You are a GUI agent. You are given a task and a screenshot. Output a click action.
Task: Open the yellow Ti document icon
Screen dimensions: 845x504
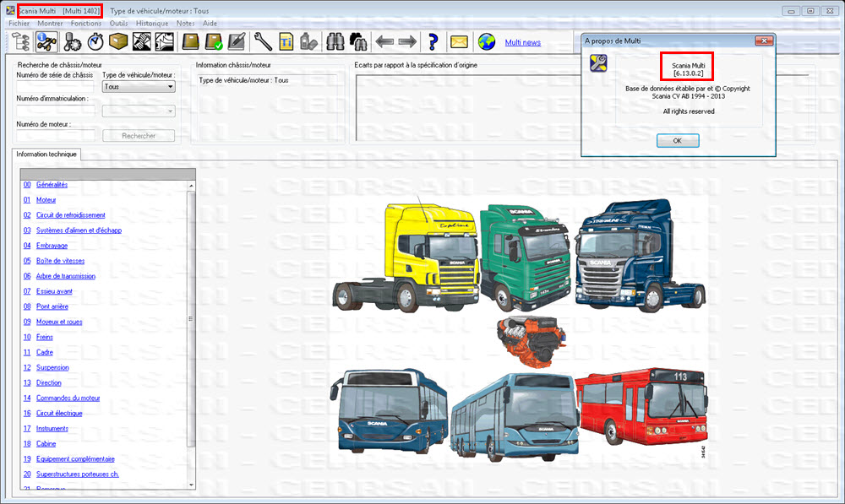[x=286, y=41]
